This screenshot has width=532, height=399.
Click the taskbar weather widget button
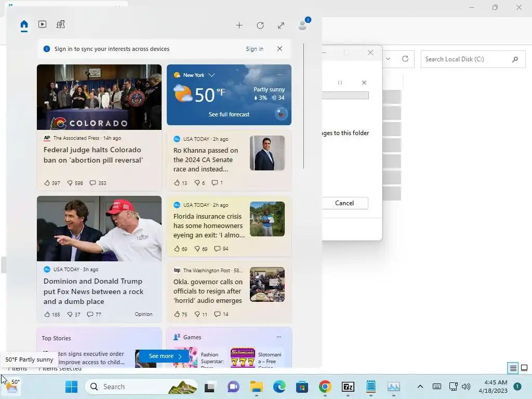(11, 386)
